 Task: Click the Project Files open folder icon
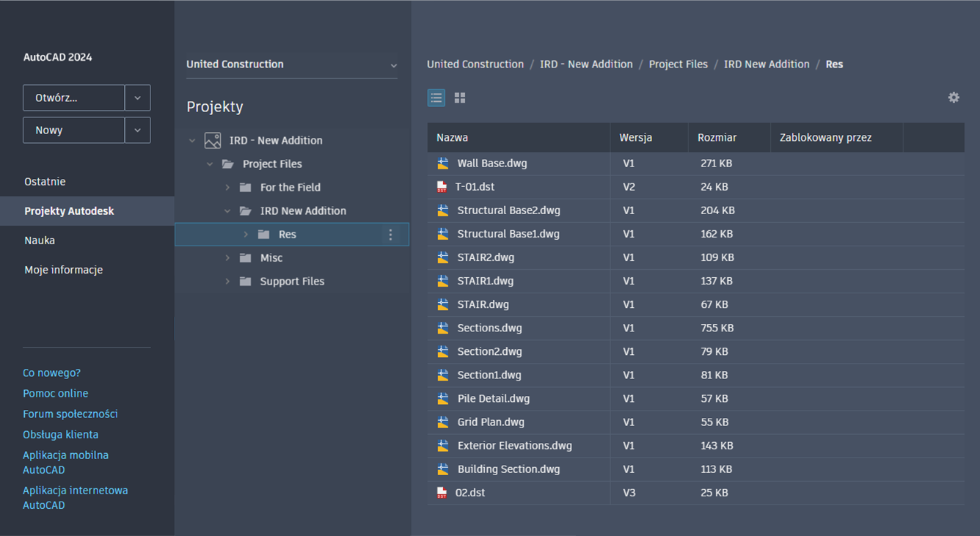[228, 164]
